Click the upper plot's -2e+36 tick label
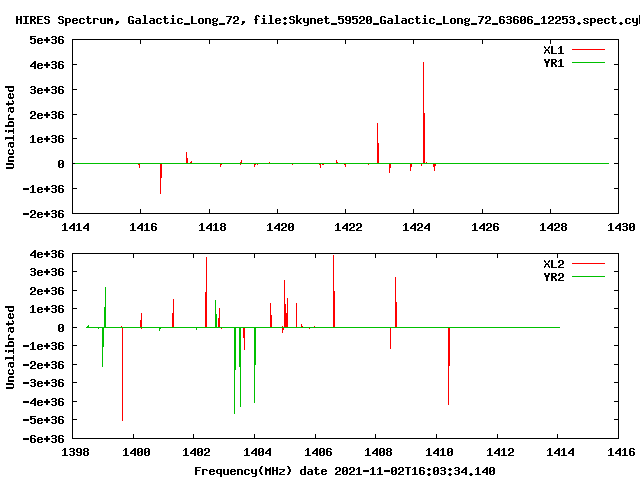The image size is (640, 480). coord(43,214)
